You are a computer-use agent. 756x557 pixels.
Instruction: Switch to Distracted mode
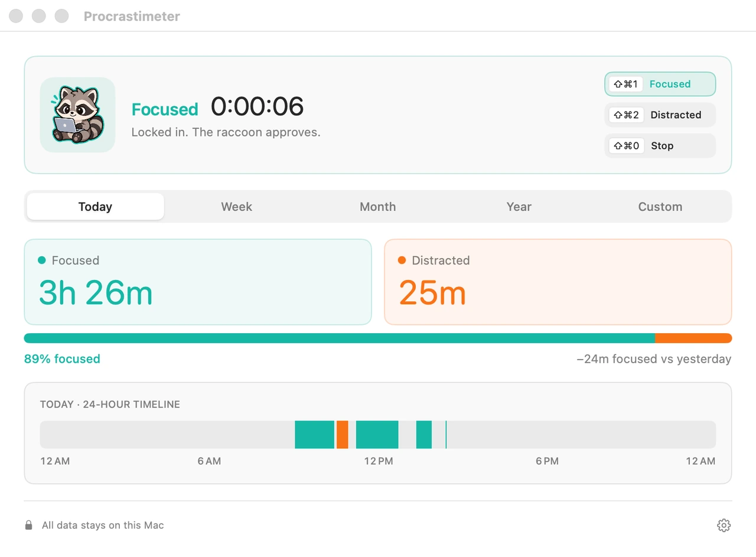(660, 115)
